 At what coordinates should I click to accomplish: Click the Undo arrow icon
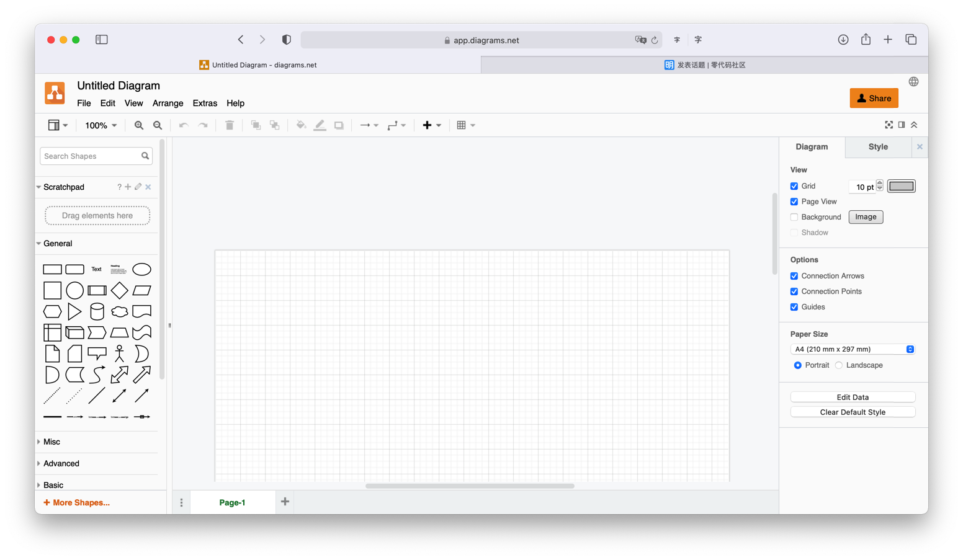coord(184,125)
